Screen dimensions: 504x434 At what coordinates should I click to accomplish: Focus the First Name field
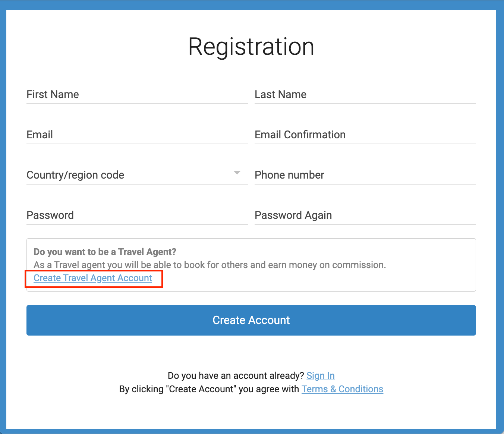[137, 95]
